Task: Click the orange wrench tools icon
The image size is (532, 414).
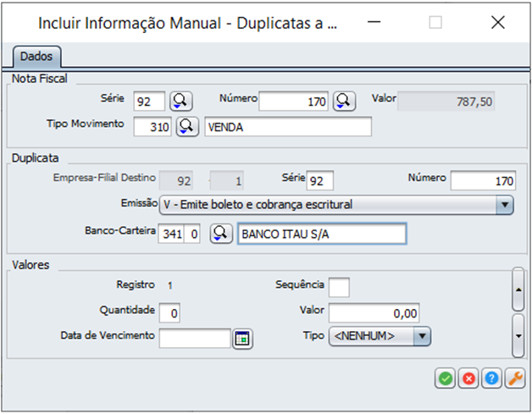Action: point(514,380)
